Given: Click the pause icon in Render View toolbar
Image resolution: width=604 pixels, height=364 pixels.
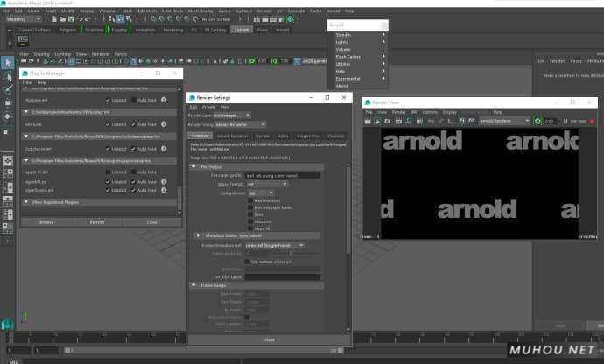Looking at the screenshot, I should pos(565,121).
